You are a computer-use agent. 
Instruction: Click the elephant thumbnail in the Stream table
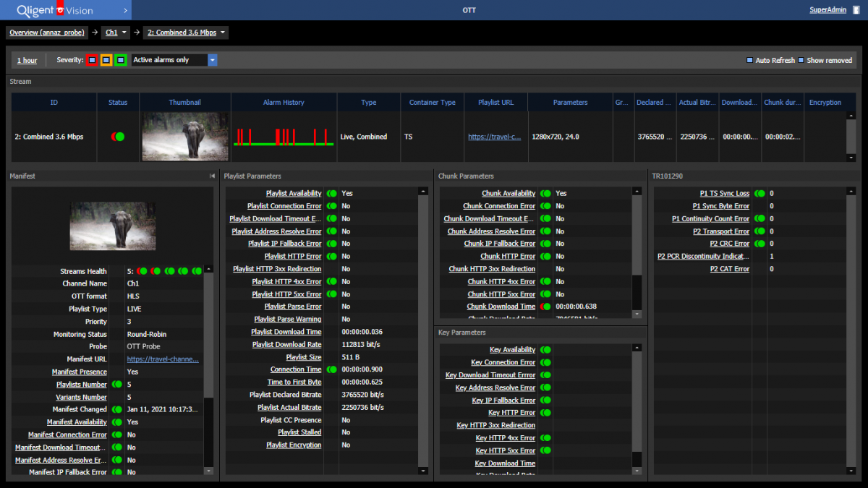coord(185,137)
